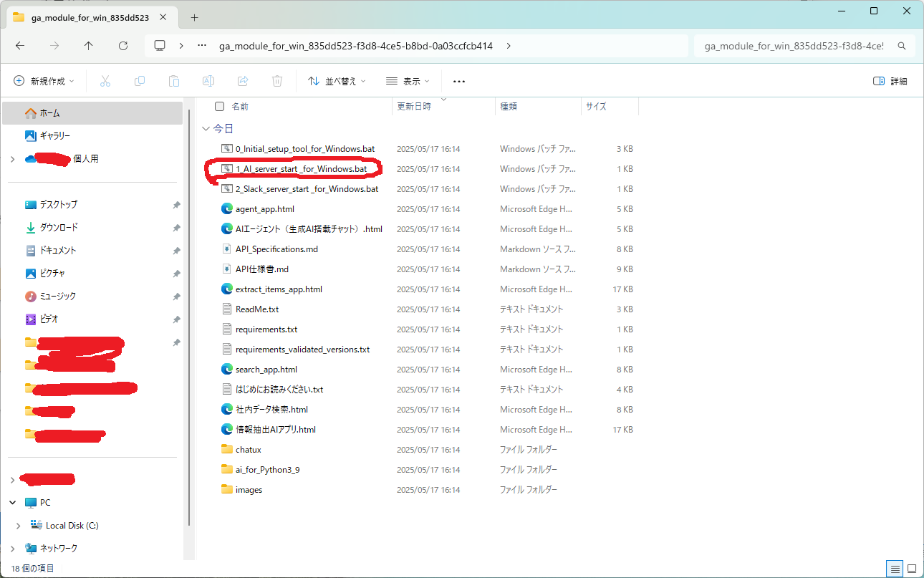Open the address bar ellipsis for hidden path

pos(202,45)
